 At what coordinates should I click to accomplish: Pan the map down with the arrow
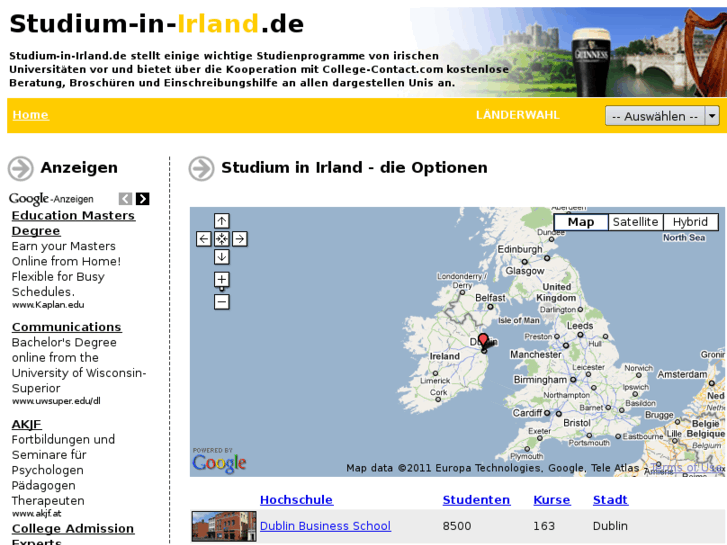(222, 257)
